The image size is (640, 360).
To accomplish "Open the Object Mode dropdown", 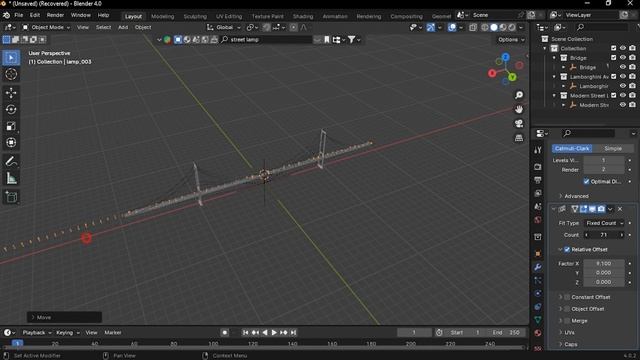I will click(46, 27).
